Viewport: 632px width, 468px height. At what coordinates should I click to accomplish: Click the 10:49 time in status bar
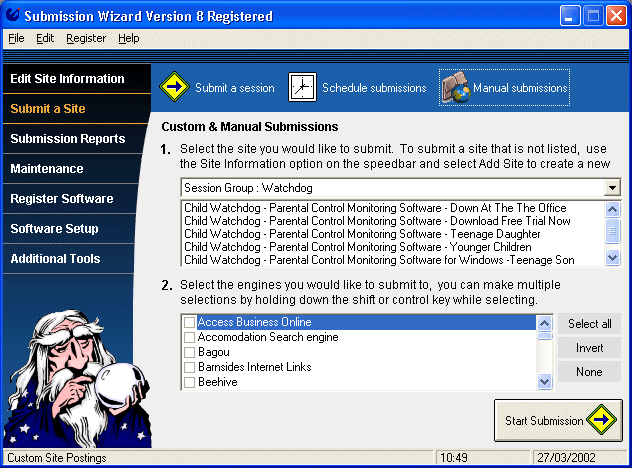pos(454,458)
